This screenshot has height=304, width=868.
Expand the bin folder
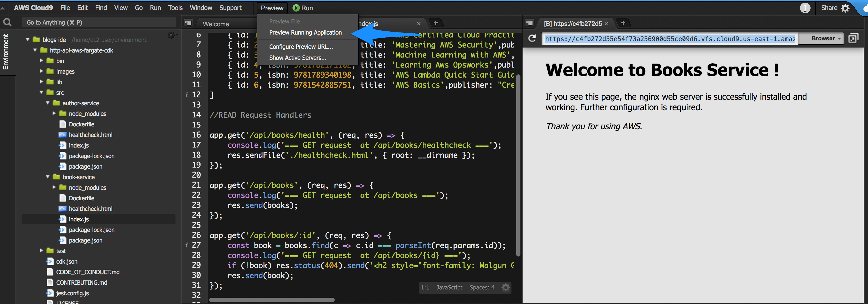[41, 61]
